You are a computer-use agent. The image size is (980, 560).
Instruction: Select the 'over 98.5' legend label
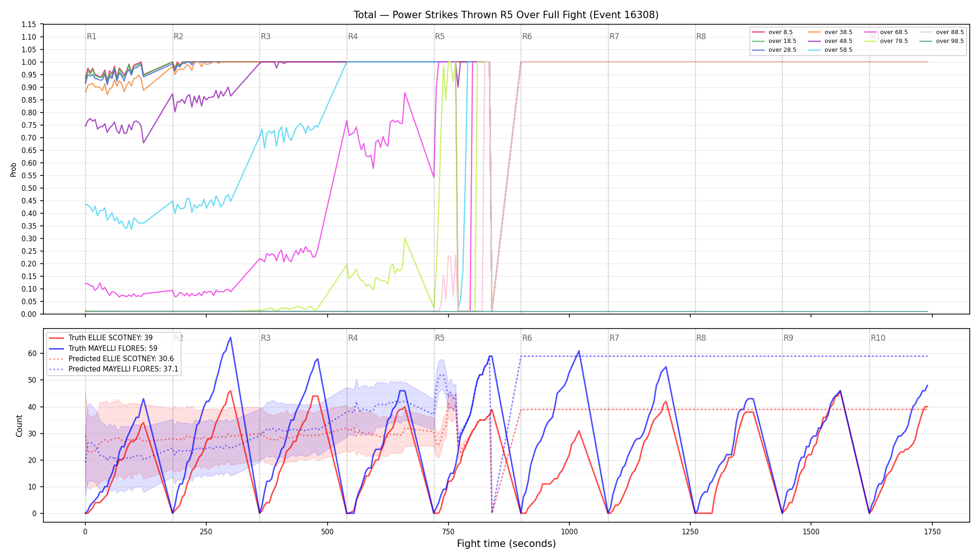tap(950, 41)
